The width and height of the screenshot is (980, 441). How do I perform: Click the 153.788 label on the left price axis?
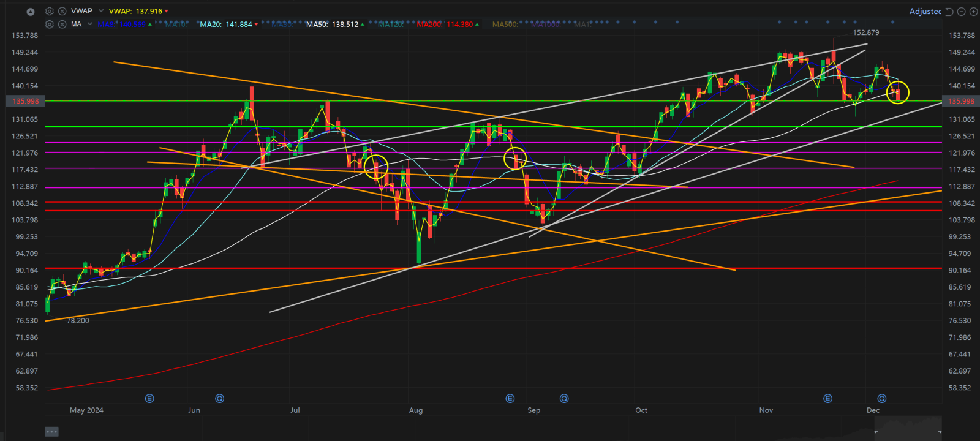[25, 36]
